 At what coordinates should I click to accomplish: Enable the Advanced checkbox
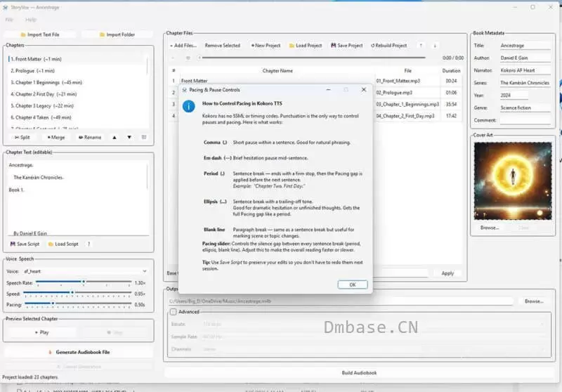pos(173,312)
